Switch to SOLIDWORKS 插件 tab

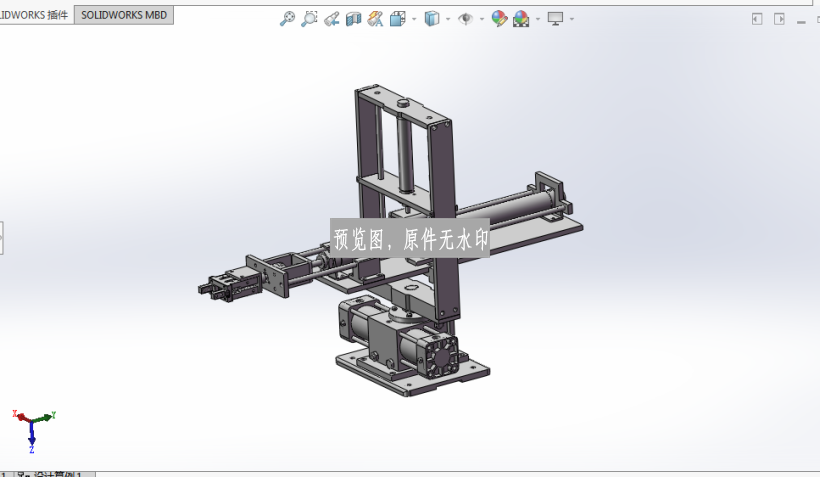coord(34,15)
